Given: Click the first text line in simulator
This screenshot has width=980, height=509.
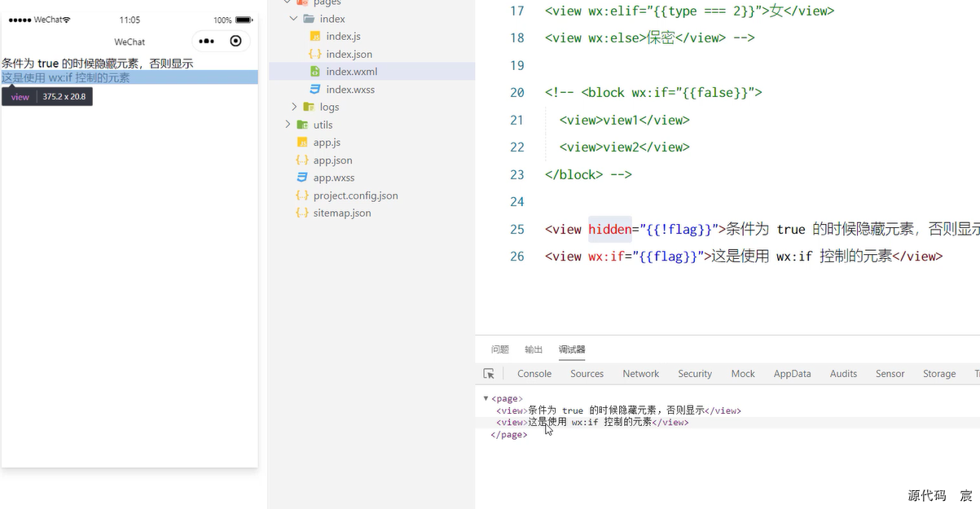Looking at the screenshot, I should 98,63.
